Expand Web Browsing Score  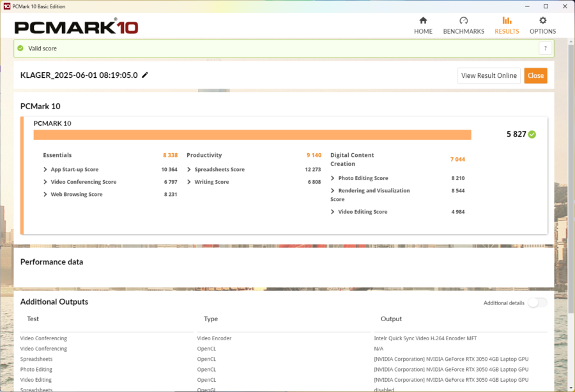(x=45, y=194)
